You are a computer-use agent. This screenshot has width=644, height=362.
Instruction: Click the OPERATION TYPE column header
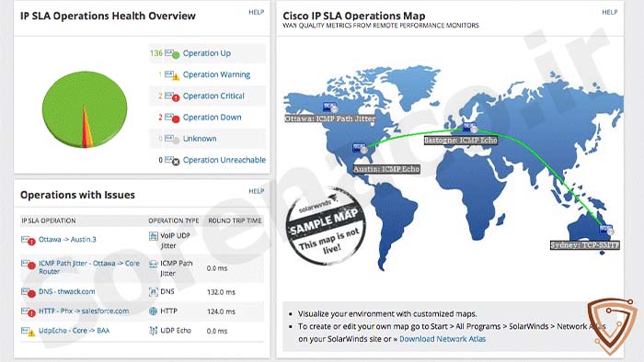173,221
